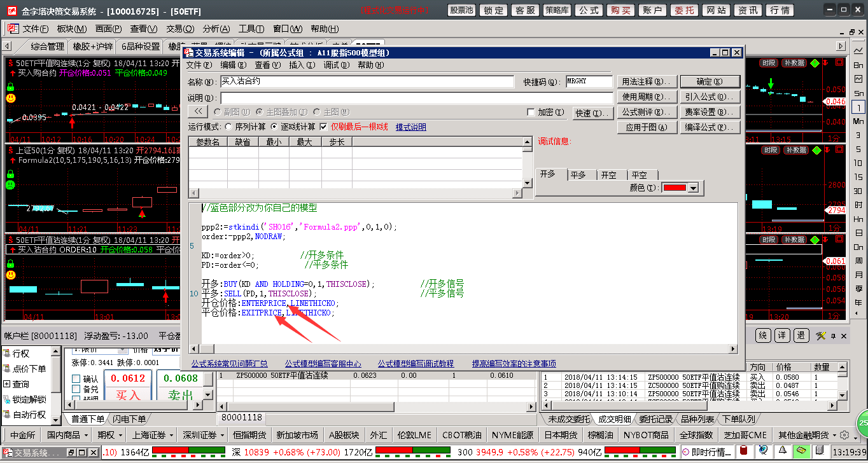Click the 锁定 lock button
The width and height of the screenshot is (868, 463).
[494, 10]
